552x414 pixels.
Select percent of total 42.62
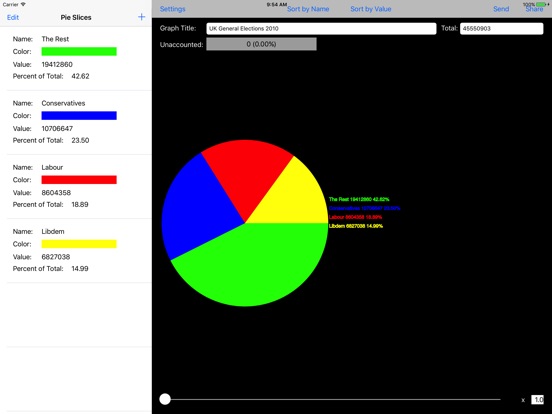(x=80, y=76)
